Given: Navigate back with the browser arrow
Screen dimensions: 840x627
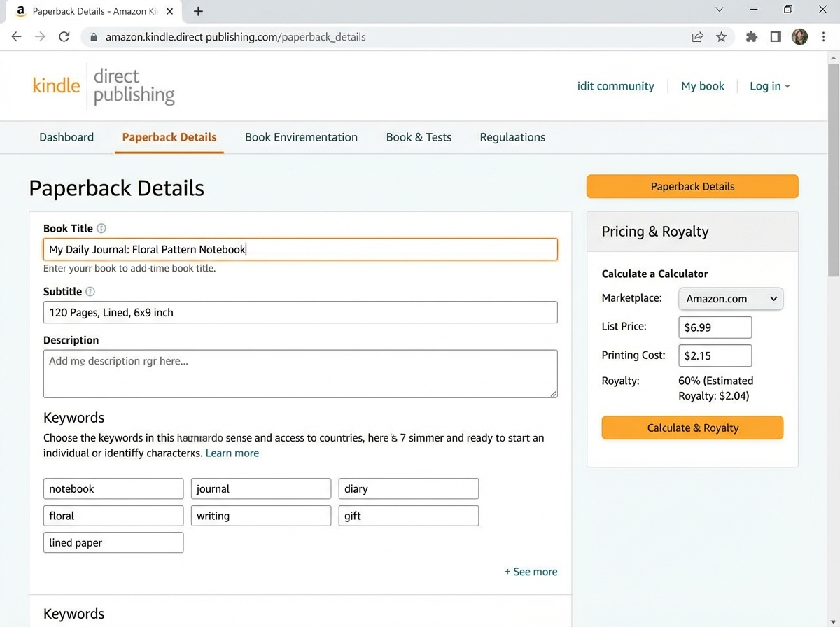Looking at the screenshot, I should click(16, 36).
